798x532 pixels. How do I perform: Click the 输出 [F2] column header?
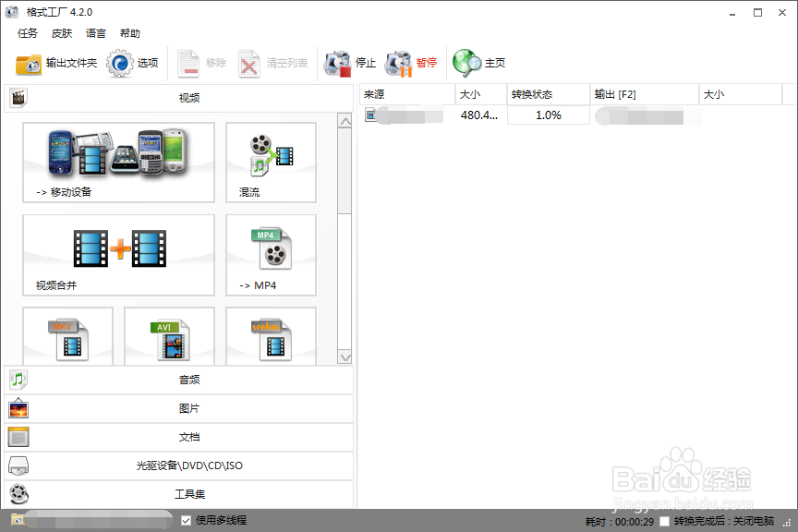click(x=645, y=94)
